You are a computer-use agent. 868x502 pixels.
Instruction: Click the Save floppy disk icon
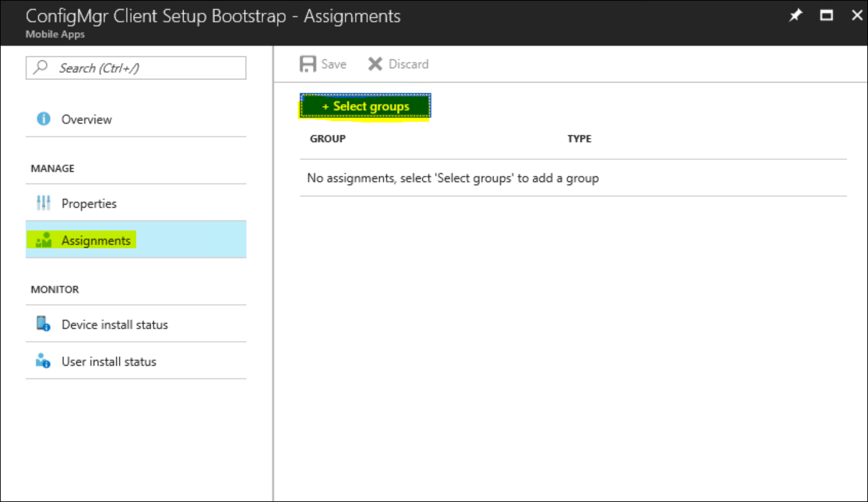[308, 64]
